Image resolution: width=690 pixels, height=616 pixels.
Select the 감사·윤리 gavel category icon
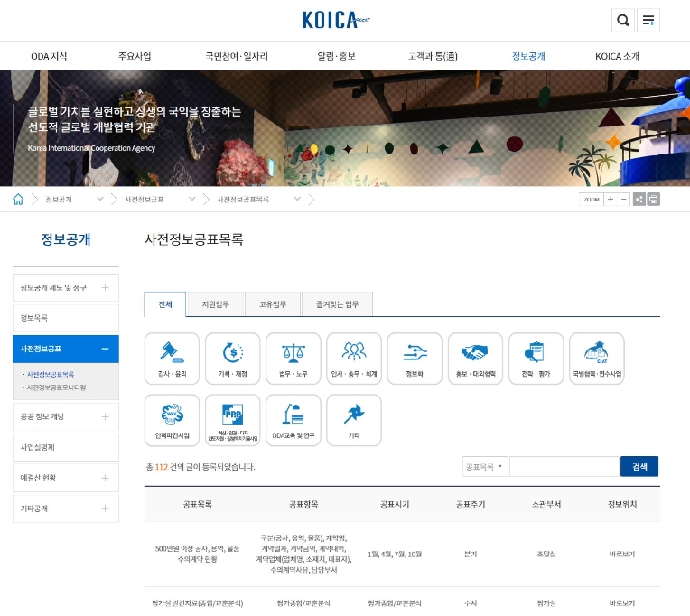click(172, 359)
